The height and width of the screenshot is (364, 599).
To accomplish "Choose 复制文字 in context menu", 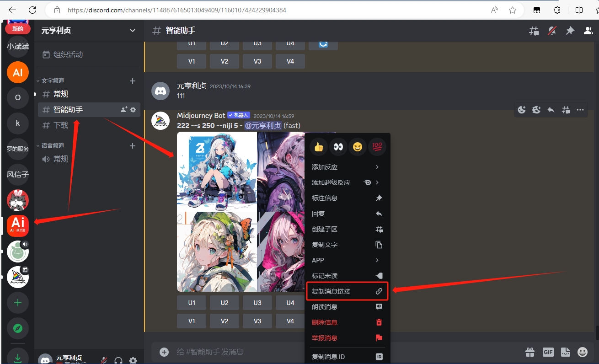I will tap(348, 245).
